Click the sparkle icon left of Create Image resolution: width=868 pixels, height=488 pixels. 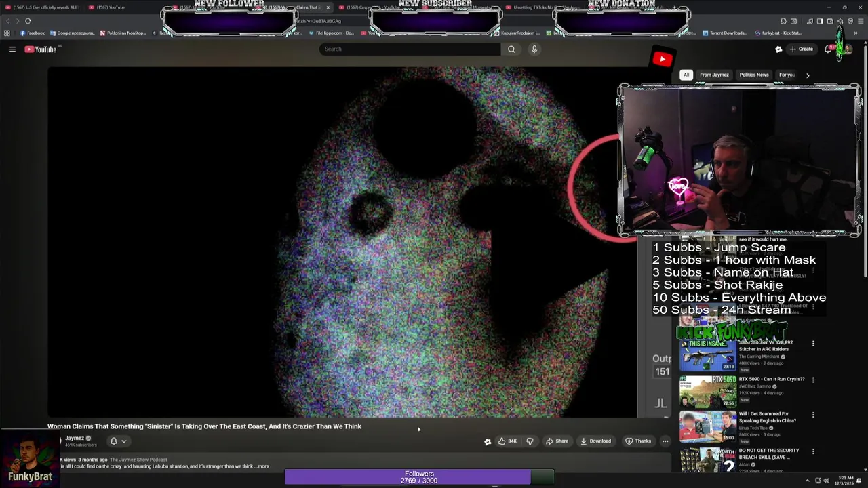pos(778,49)
